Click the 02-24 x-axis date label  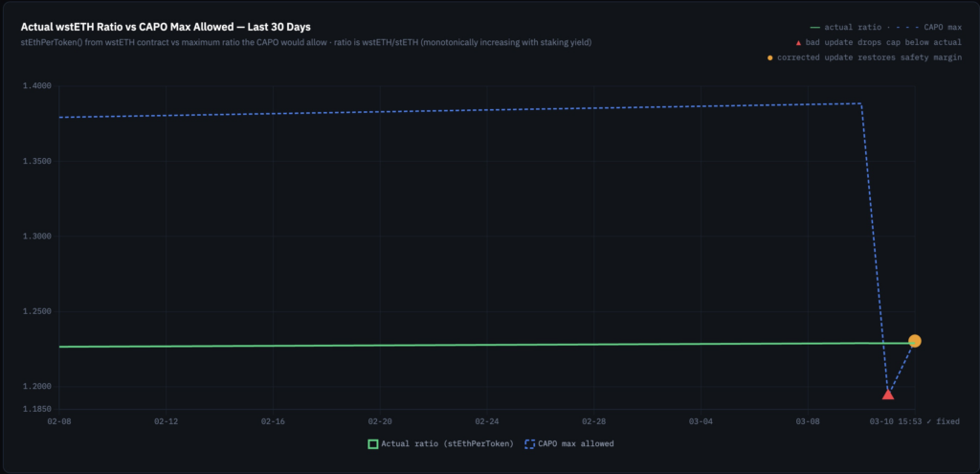click(487, 421)
